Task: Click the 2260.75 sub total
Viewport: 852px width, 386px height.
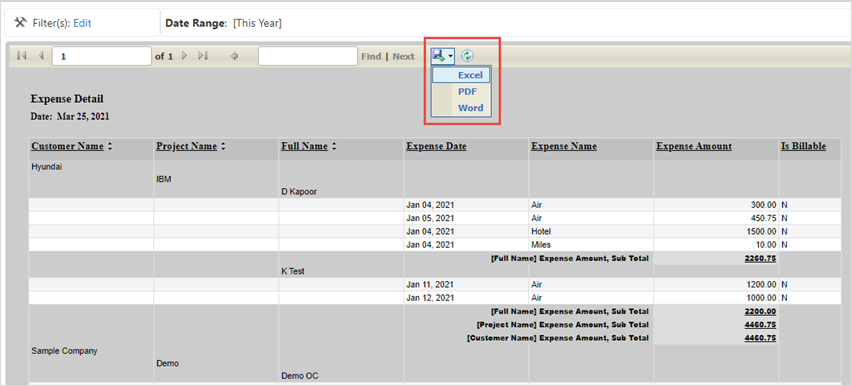Action: tap(760, 258)
